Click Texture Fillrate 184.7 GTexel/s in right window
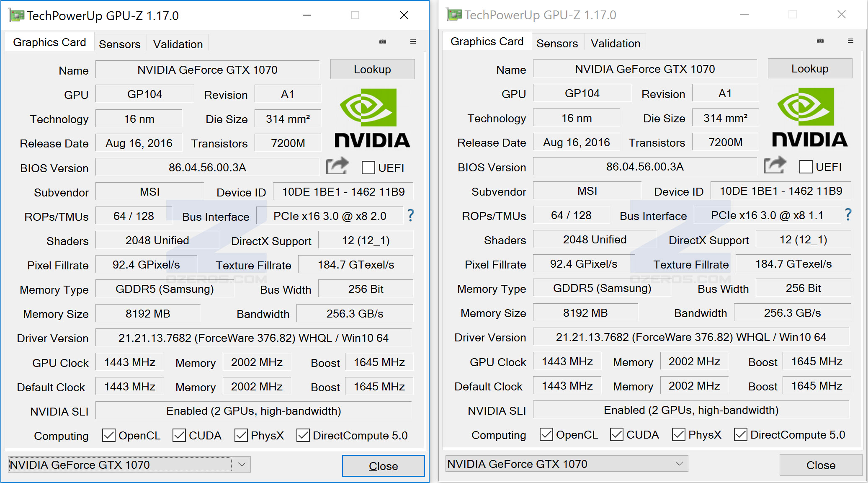868x483 pixels. click(x=793, y=264)
